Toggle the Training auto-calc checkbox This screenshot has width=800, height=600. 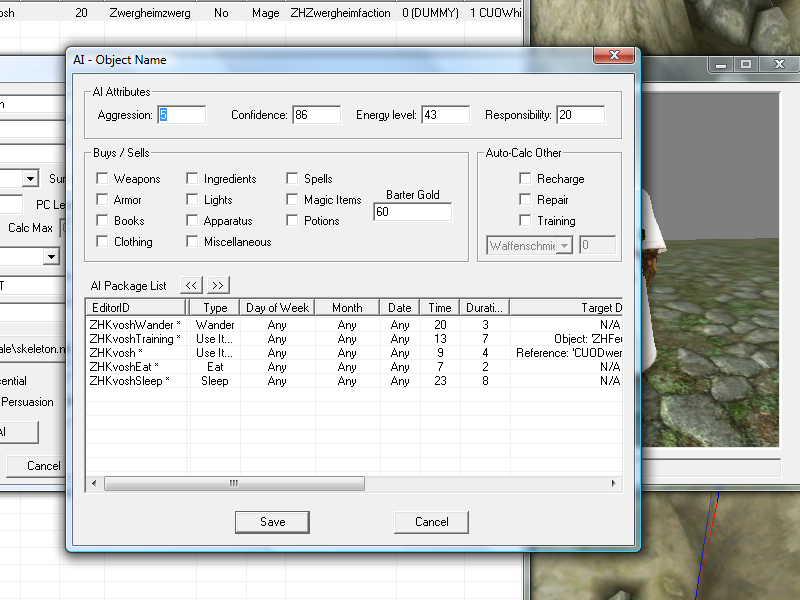point(525,221)
